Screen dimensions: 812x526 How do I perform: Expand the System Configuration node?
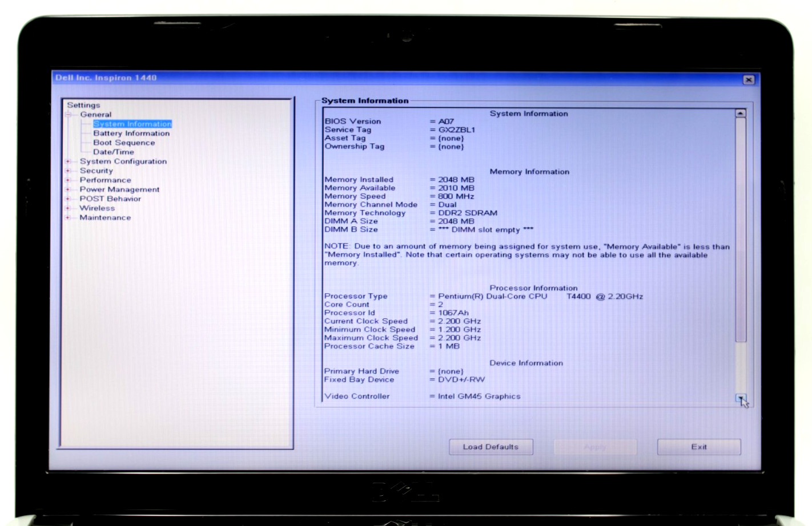click(68, 161)
